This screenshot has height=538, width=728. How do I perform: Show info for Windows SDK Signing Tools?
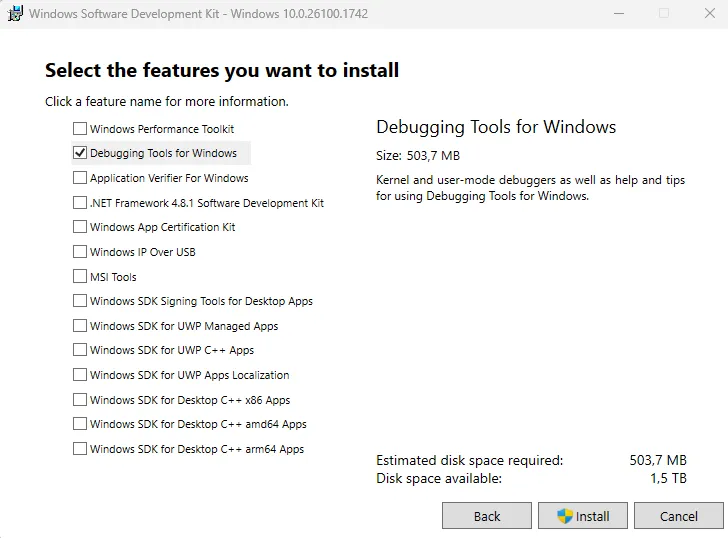click(202, 301)
